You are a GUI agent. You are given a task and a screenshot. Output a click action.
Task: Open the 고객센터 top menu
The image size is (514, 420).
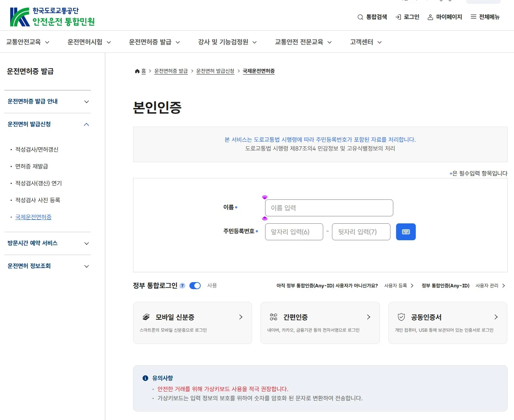click(366, 42)
